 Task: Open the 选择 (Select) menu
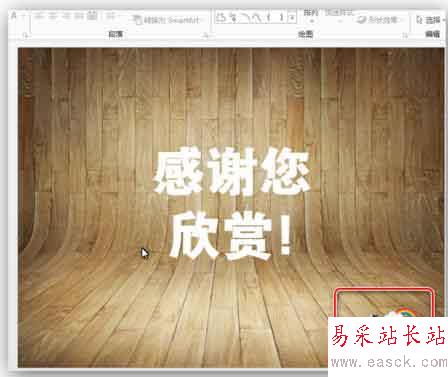click(431, 20)
